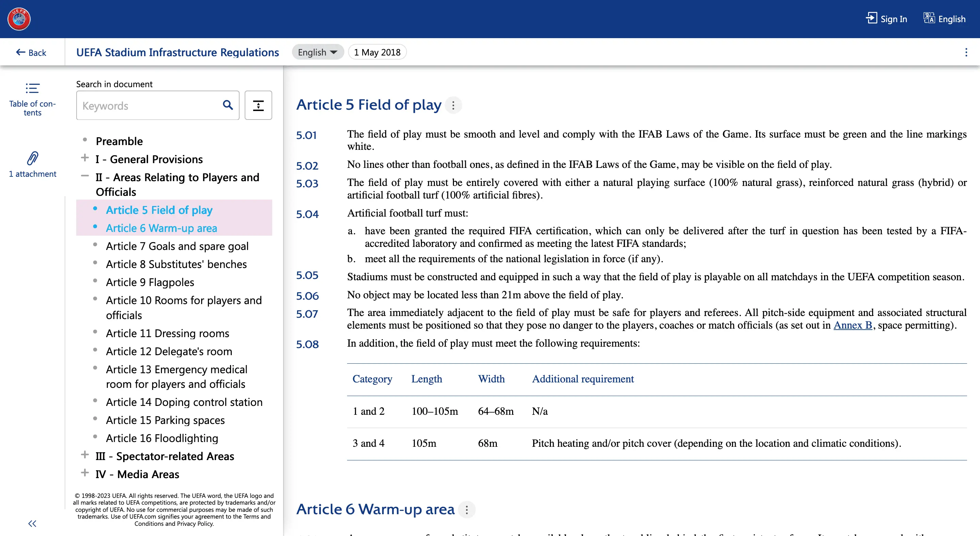Select Article 9 Flagpoles in contents
This screenshot has width=980, height=536.
150,282
